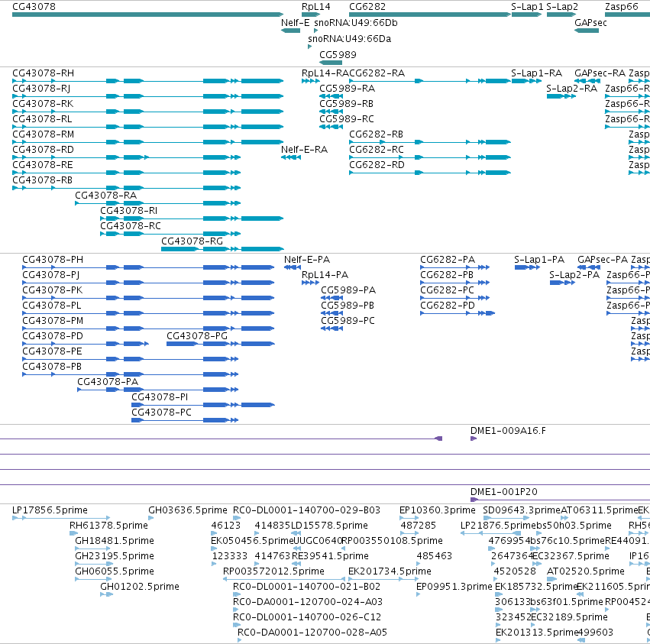Viewport: 650px width, 644px height.
Task: Open transcript CG43078-RA
Action: pos(105,196)
